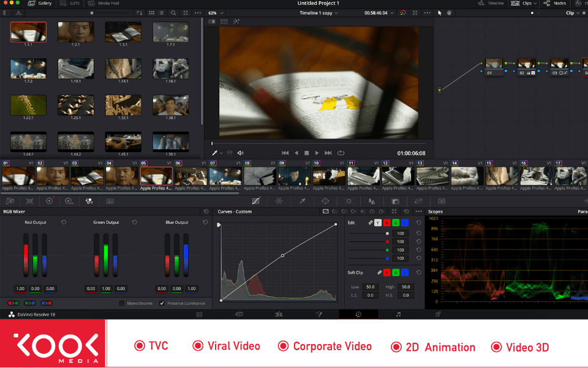Open the Stereoscopic 3D palette

coord(442,201)
